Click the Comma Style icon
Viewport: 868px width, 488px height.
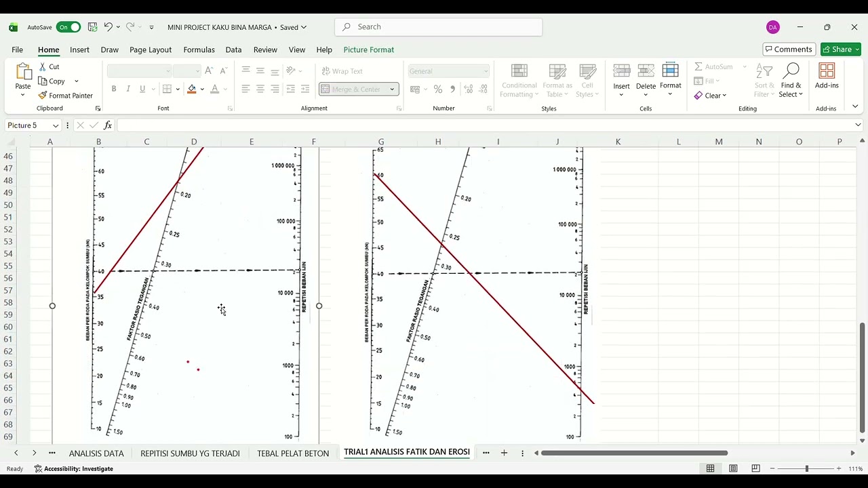452,89
